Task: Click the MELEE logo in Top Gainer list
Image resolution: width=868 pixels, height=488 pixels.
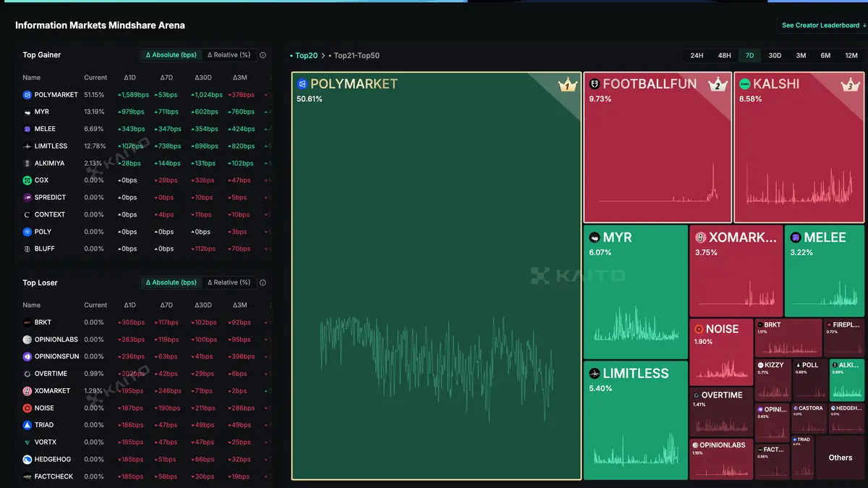Action: click(x=27, y=129)
